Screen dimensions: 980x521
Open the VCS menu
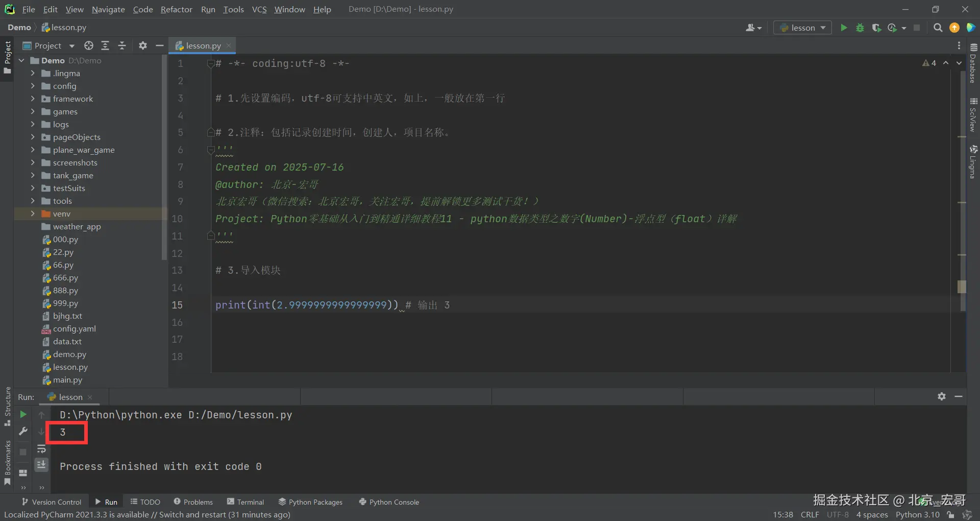tap(259, 9)
